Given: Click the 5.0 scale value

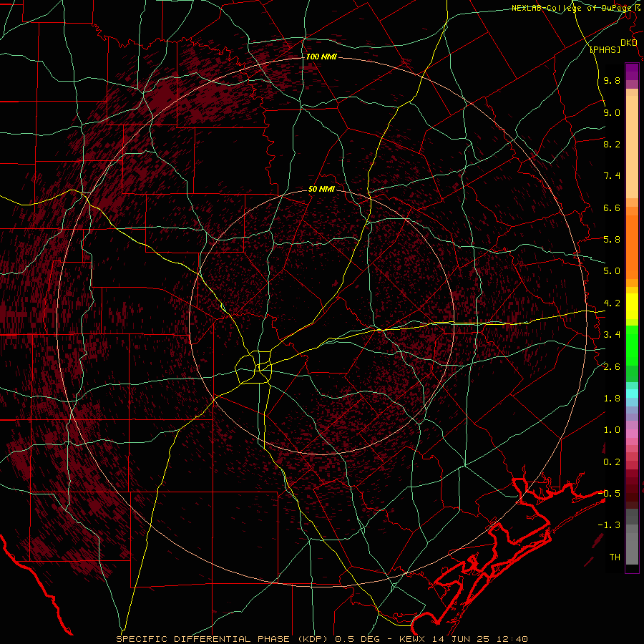Looking at the screenshot, I should tap(612, 271).
